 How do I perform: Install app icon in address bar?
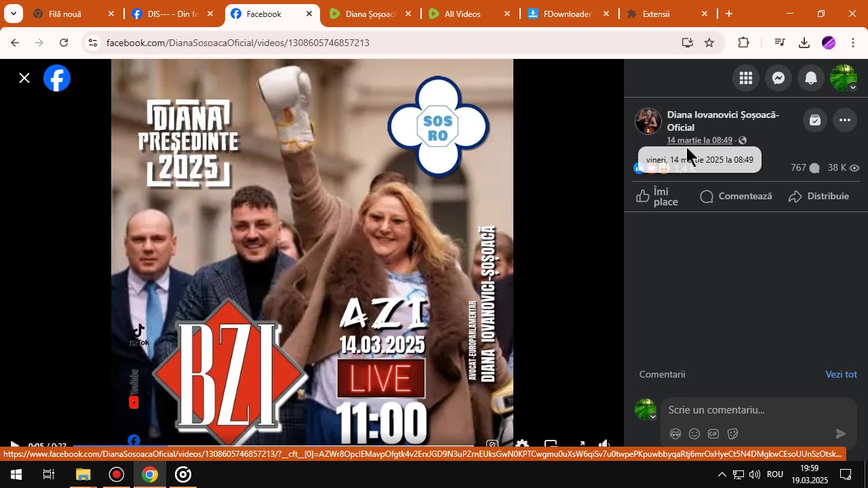tap(688, 43)
